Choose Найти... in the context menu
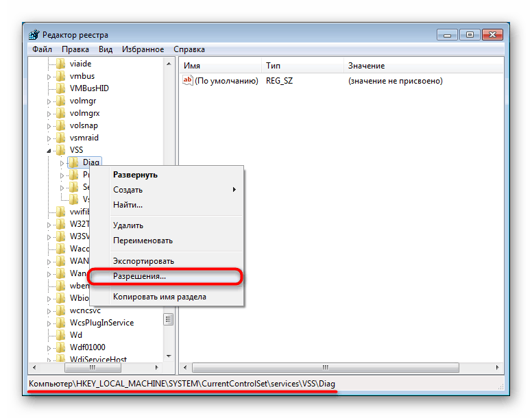This screenshot has height=418, width=532. (x=166, y=205)
